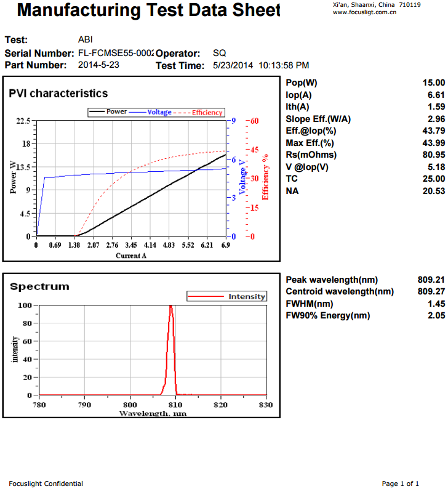The width and height of the screenshot is (448, 494).
Task: Click the Power legend entry
Action: pyautogui.click(x=108, y=112)
